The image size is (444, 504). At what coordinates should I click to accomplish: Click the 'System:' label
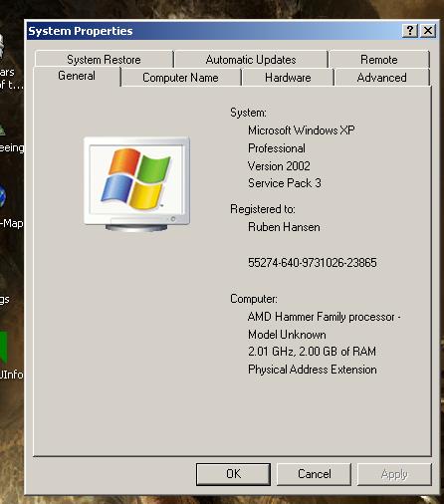click(248, 113)
